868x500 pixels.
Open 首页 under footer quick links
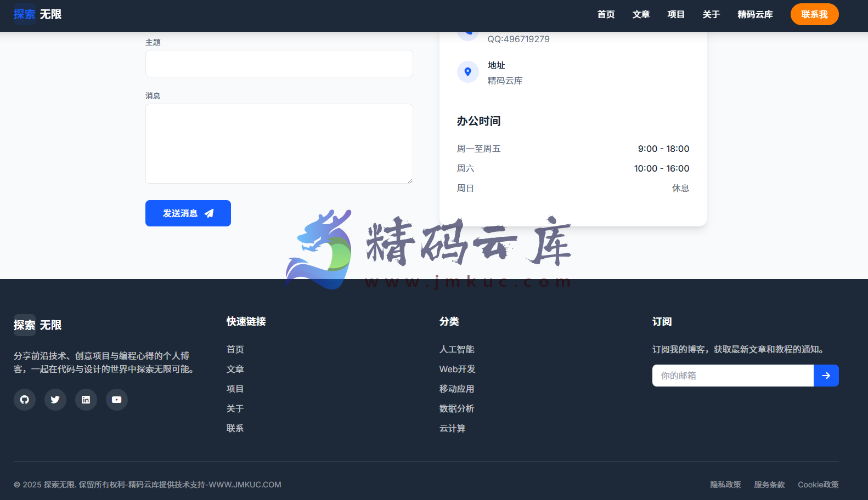tap(235, 349)
